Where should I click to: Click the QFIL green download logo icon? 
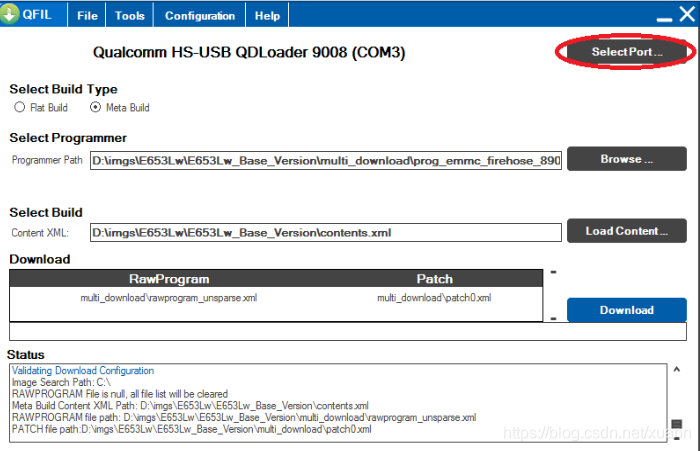(9, 13)
